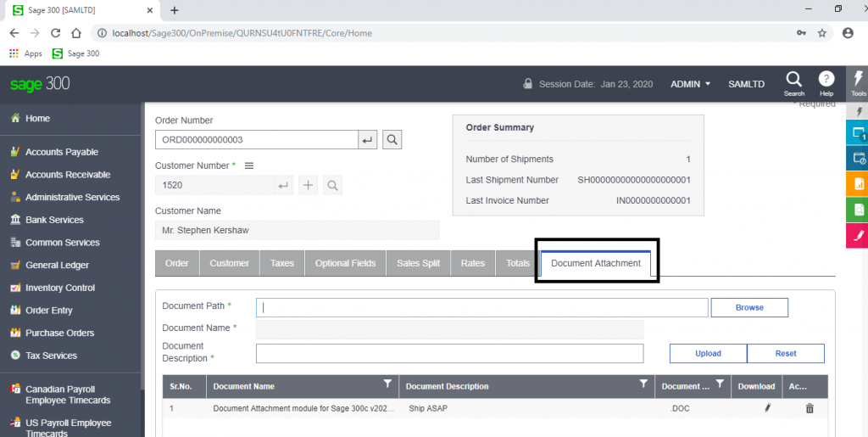Open the Search magnifier in the header

click(793, 84)
